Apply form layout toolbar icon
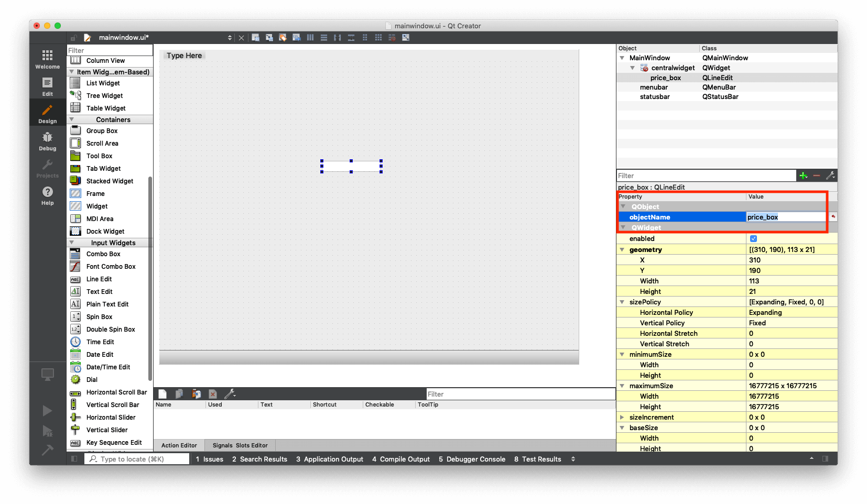 click(x=365, y=38)
